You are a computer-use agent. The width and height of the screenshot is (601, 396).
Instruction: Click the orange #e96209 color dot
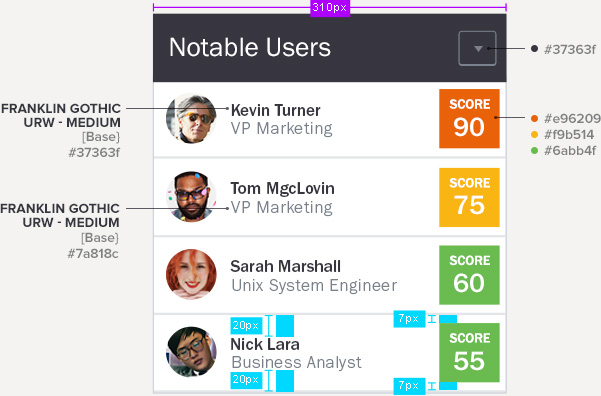[x=534, y=118]
